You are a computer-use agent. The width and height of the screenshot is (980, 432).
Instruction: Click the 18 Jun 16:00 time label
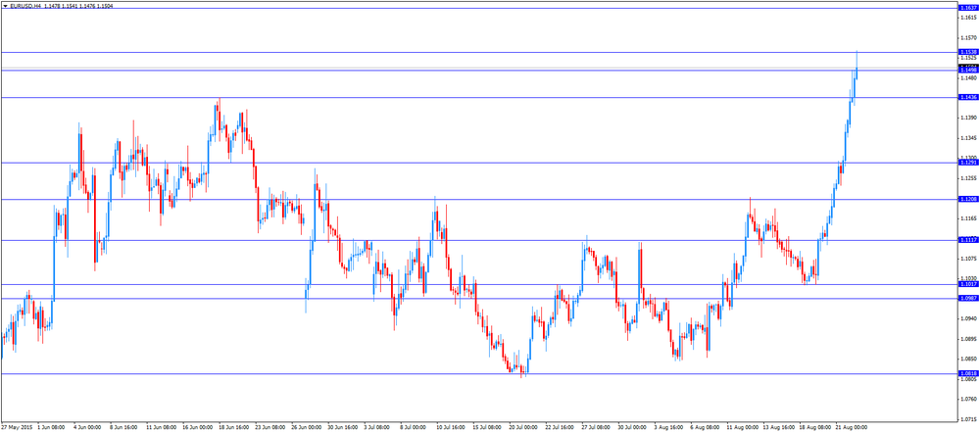tap(232, 428)
